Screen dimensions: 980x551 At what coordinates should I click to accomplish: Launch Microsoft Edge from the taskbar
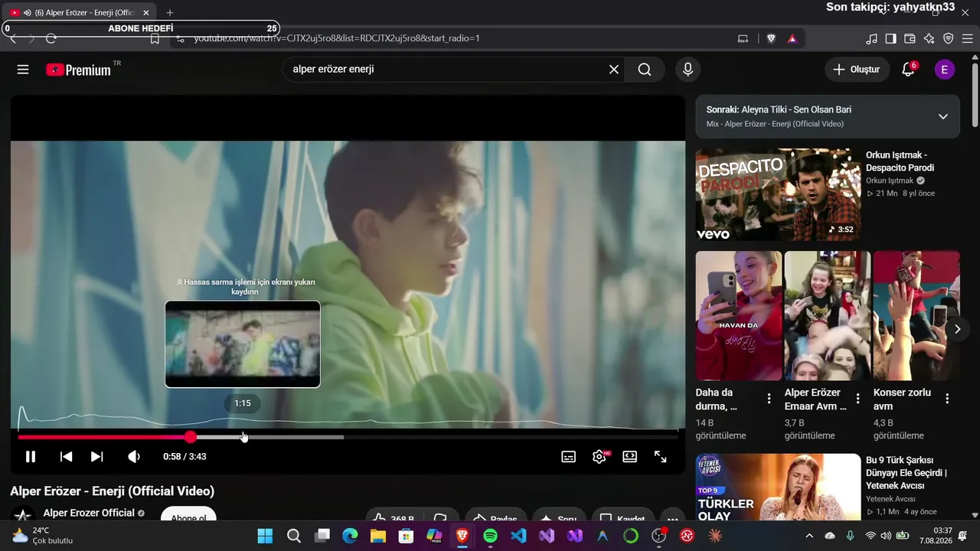point(350,536)
